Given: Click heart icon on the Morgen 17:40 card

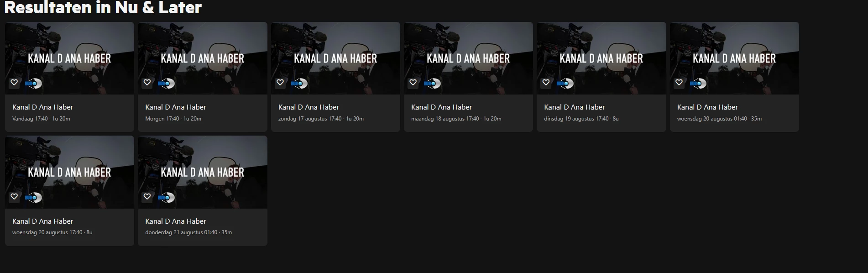Looking at the screenshot, I should point(147,83).
